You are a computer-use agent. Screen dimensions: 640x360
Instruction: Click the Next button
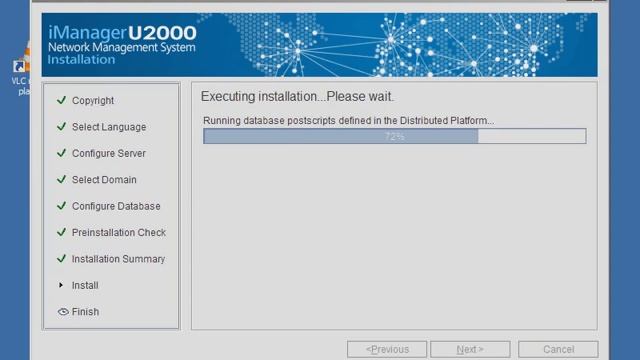(470, 349)
